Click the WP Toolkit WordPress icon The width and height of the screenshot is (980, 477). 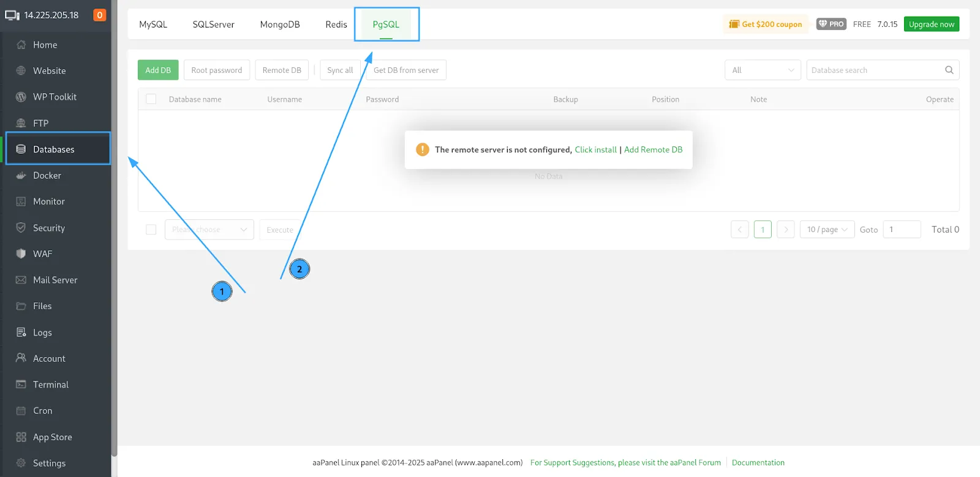(21, 97)
